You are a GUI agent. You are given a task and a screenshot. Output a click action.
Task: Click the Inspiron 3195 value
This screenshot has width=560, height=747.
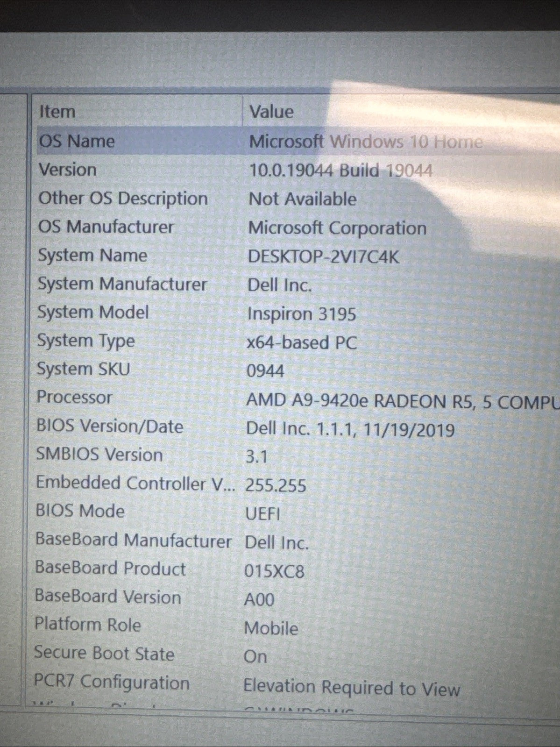(x=301, y=313)
